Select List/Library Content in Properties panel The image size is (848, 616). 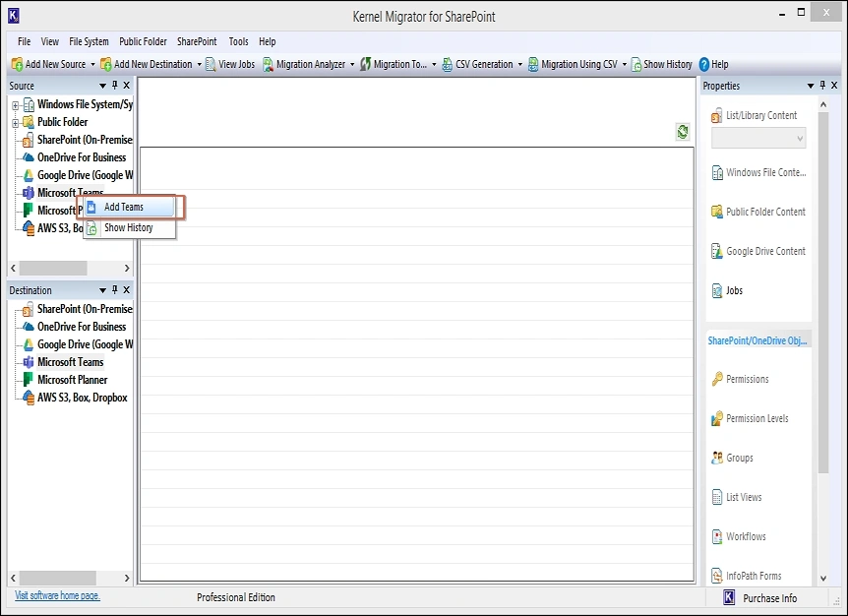[755, 115]
